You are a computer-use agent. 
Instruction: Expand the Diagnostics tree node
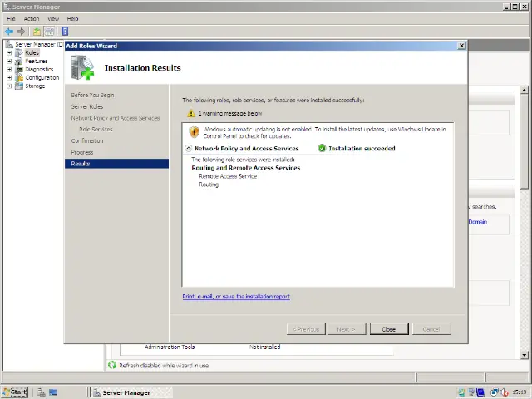coord(9,70)
